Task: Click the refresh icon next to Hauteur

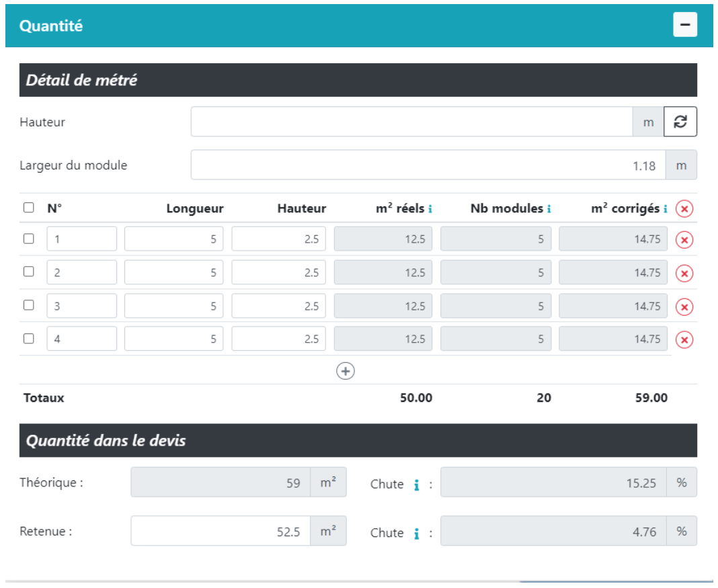Action: pos(680,122)
